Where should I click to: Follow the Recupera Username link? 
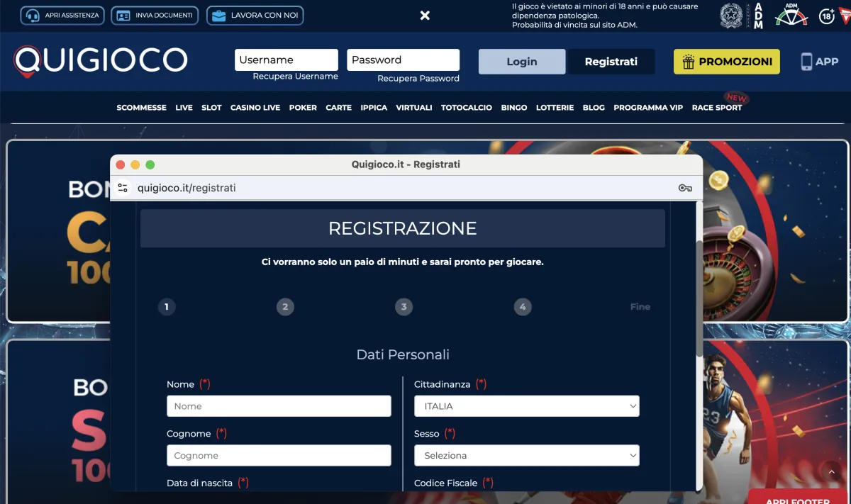coord(295,77)
